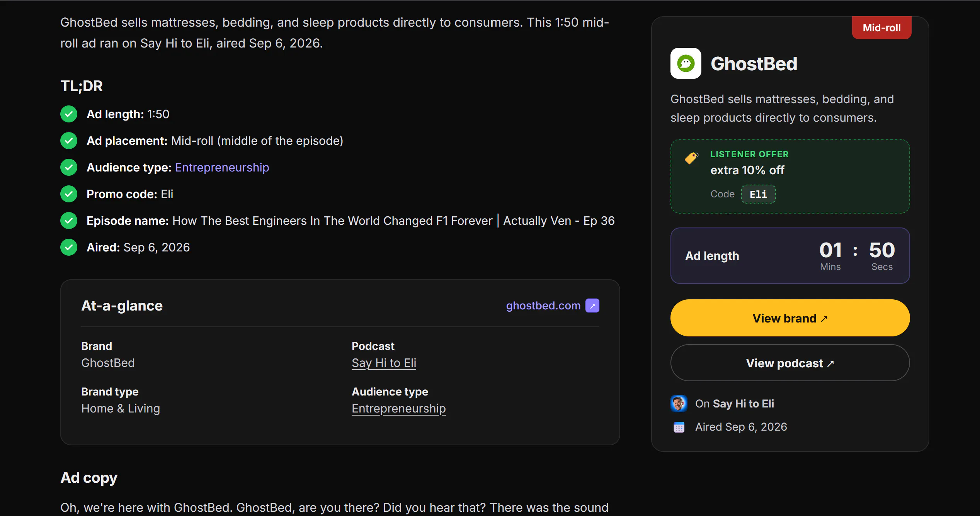
Task: Click the 'Home & Living' brand type value
Action: (121, 409)
